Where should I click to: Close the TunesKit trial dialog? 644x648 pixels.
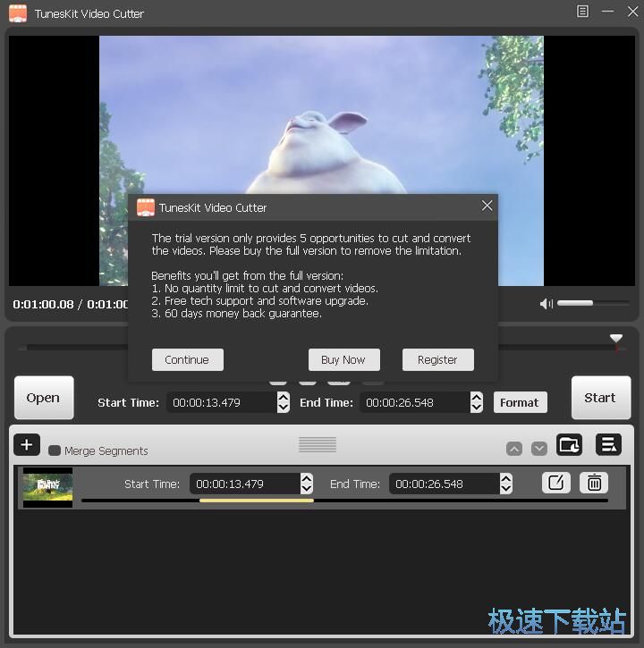coord(487,206)
